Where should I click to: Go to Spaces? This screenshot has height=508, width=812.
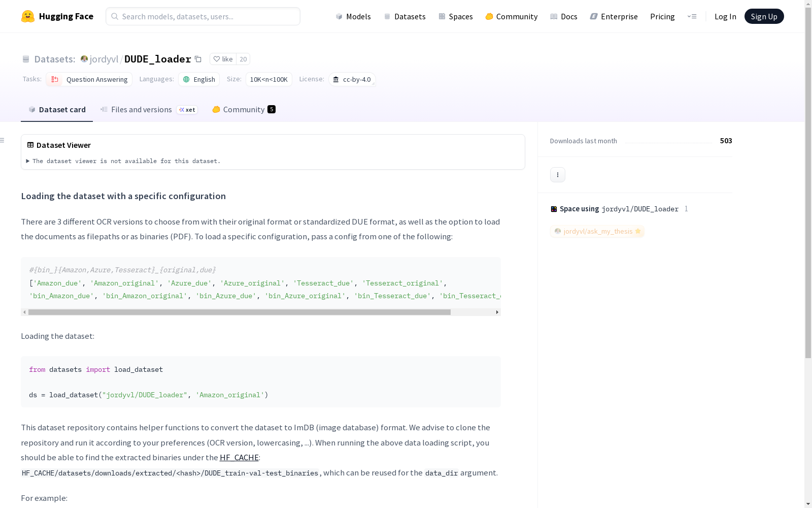click(x=456, y=16)
